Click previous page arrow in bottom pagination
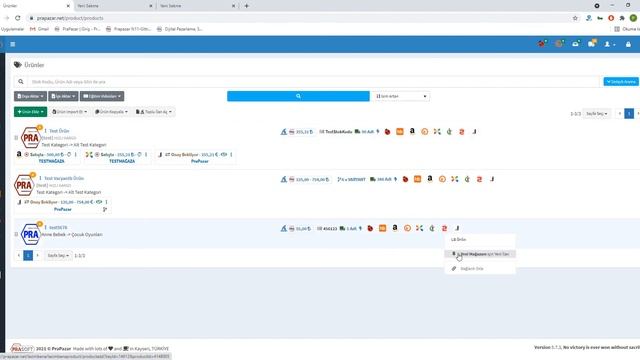 coord(18,256)
